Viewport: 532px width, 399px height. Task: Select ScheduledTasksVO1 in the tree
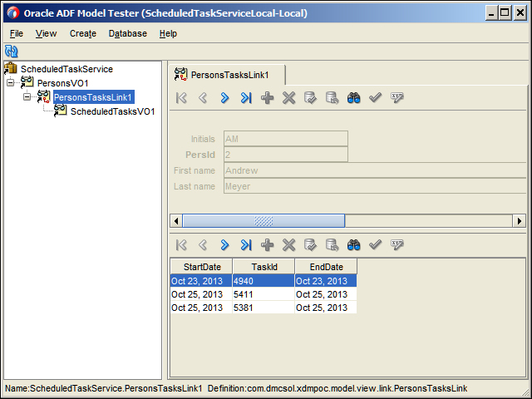[113, 111]
